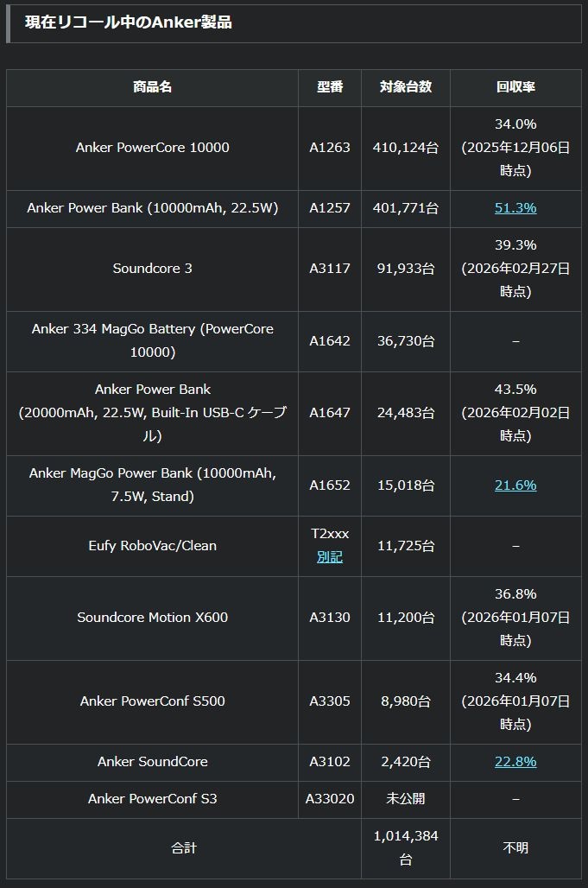Click the 型番 column header
588x888 pixels.
click(330, 87)
